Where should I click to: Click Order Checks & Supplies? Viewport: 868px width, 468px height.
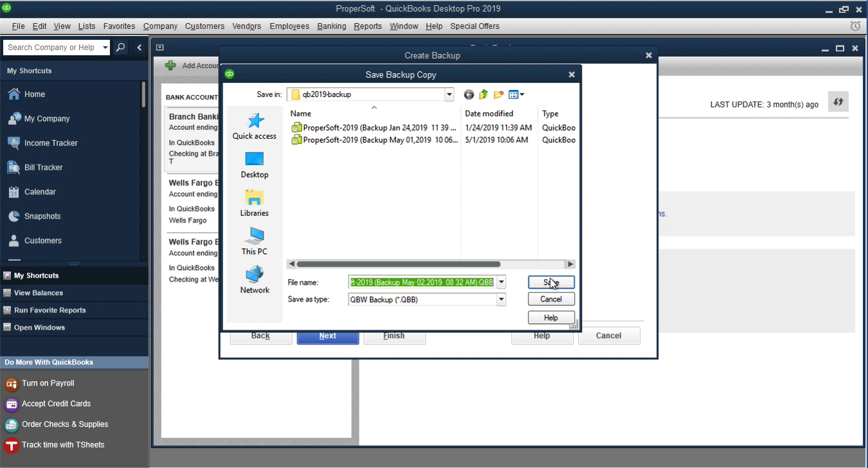coord(56,424)
